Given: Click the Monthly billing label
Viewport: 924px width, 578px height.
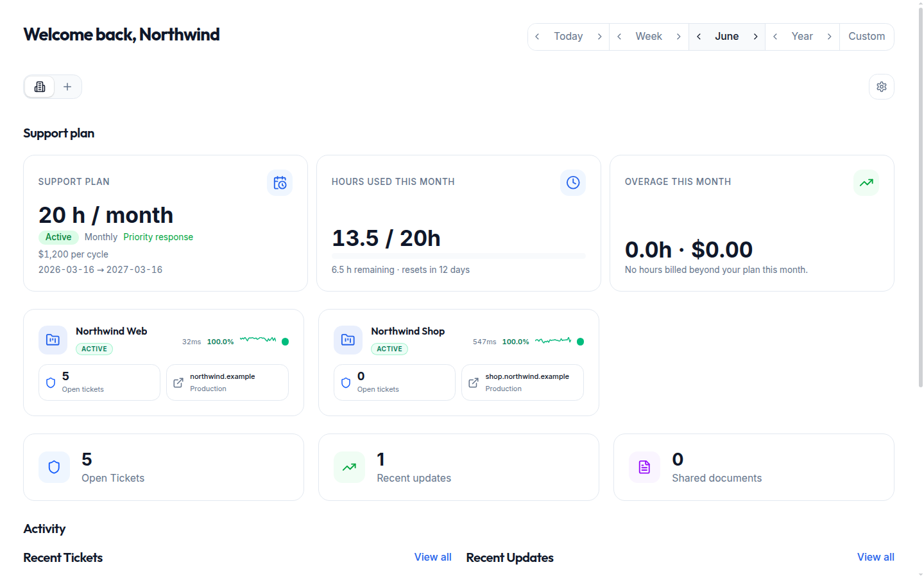Looking at the screenshot, I should pos(101,237).
